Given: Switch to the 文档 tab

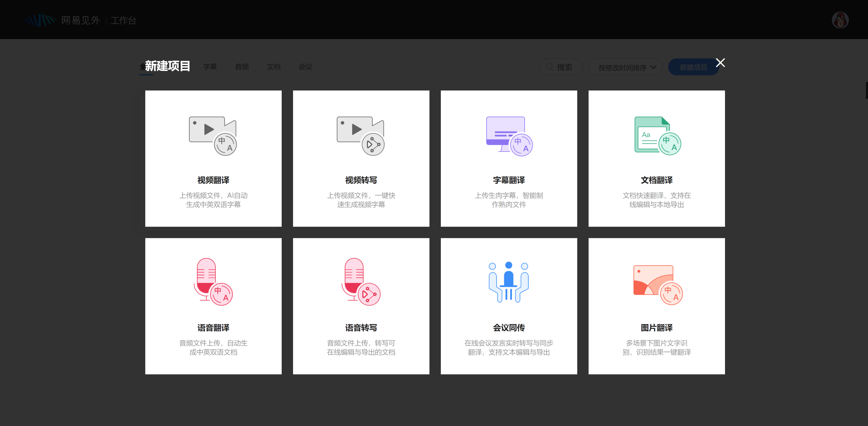Looking at the screenshot, I should pyautogui.click(x=274, y=67).
